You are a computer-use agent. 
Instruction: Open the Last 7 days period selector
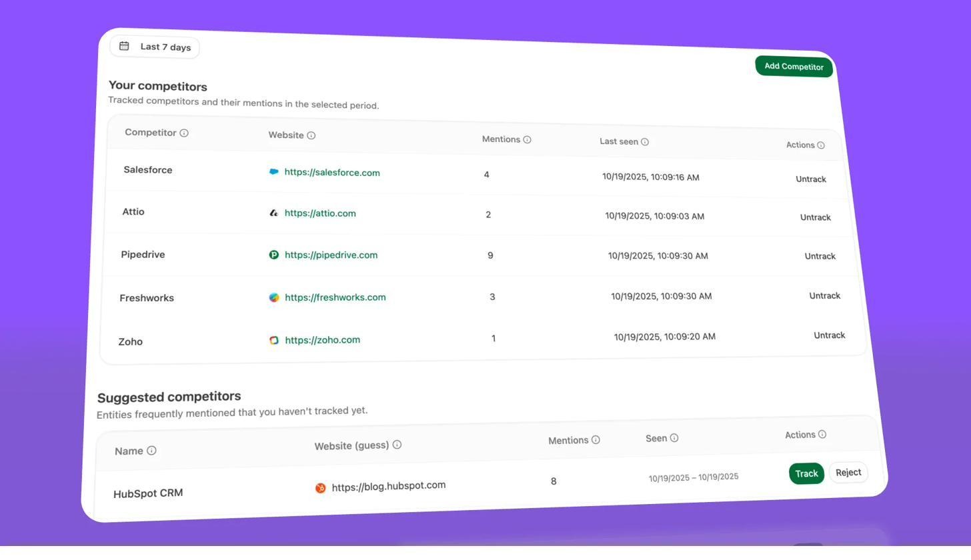click(x=154, y=47)
